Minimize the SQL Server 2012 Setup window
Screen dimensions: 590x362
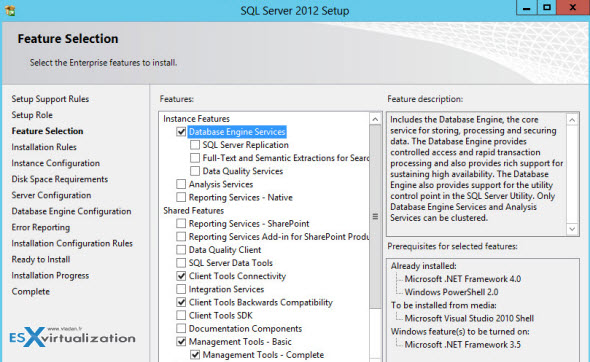click(x=526, y=8)
